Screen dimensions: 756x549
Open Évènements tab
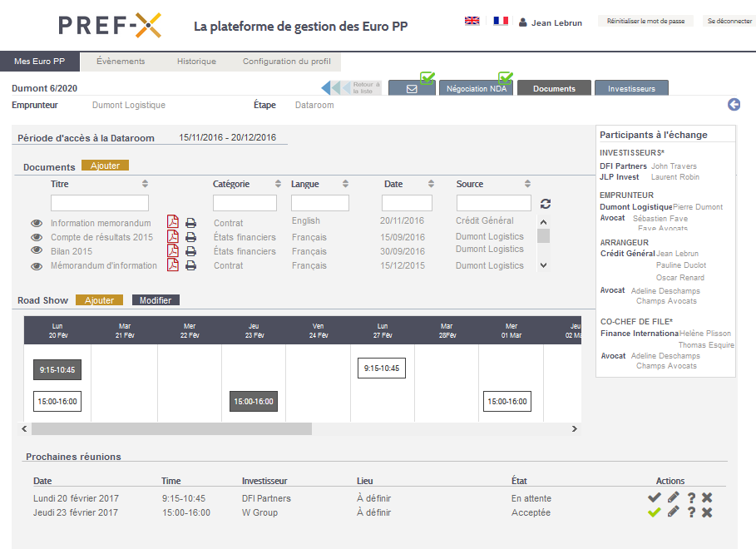(121, 62)
